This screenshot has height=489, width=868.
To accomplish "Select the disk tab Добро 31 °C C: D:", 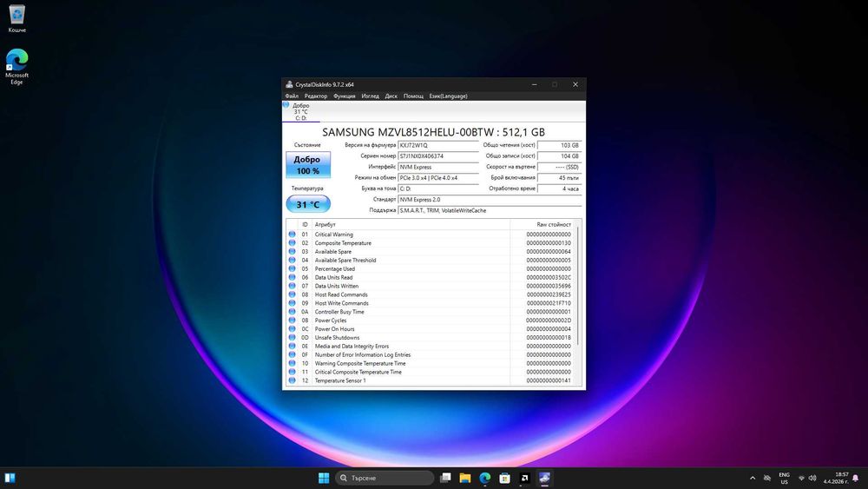I will (300, 111).
